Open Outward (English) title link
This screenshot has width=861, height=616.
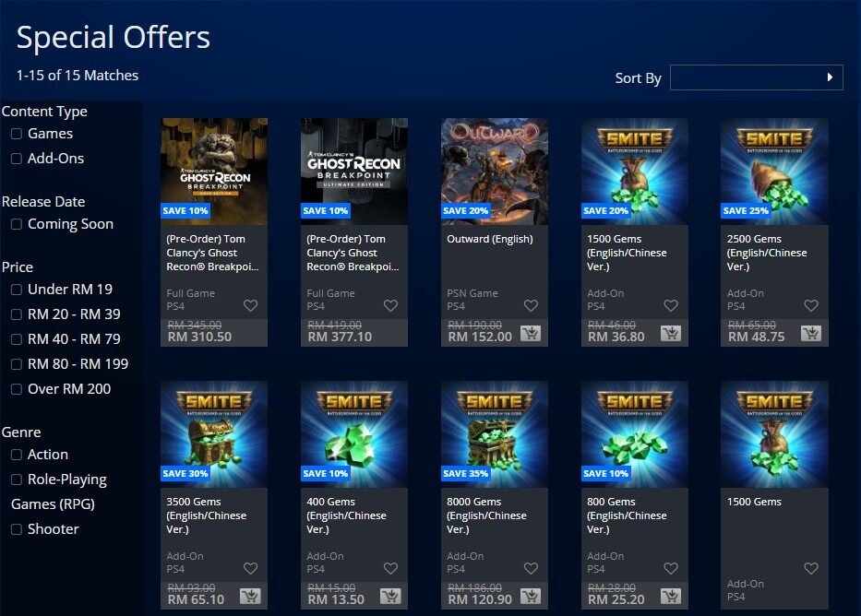[490, 239]
